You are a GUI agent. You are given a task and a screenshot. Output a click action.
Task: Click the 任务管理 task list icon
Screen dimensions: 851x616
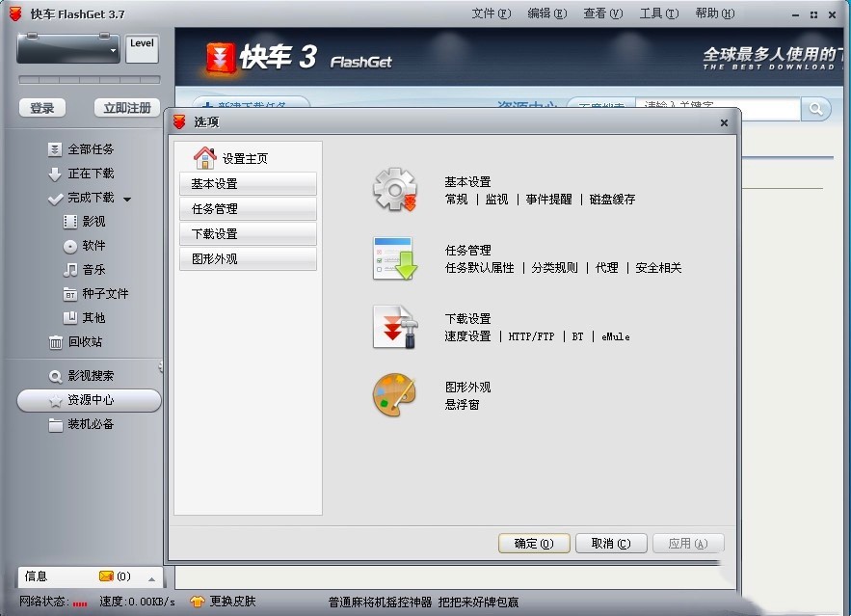(x=394, y=258)
